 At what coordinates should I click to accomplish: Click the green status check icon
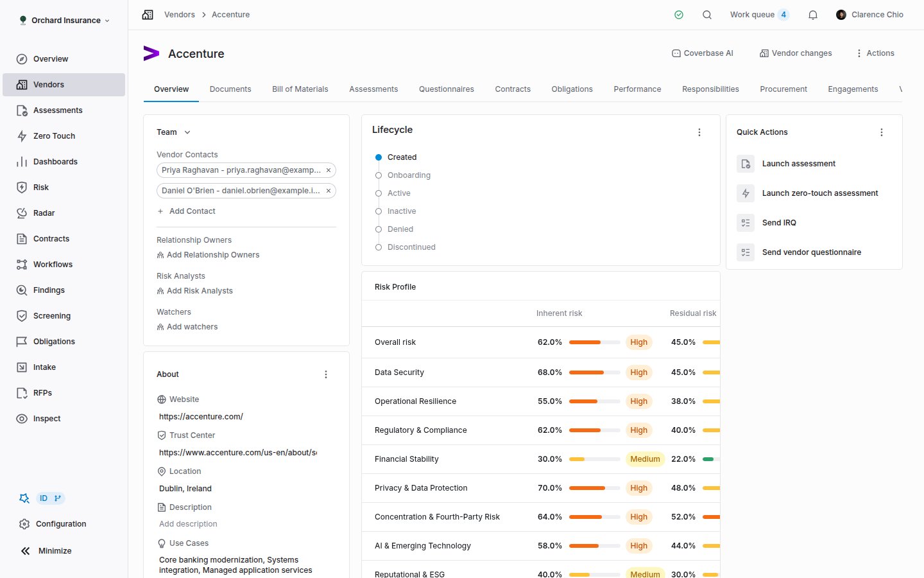[679, 15]
